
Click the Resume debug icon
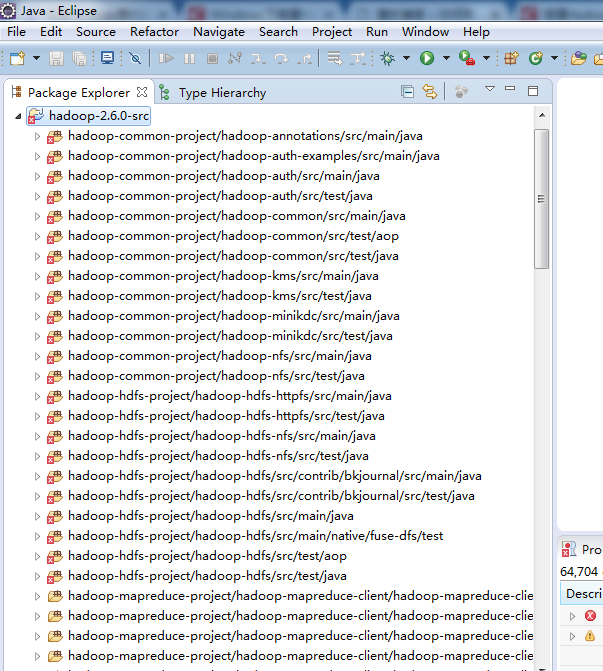click(x=166, y=58)
